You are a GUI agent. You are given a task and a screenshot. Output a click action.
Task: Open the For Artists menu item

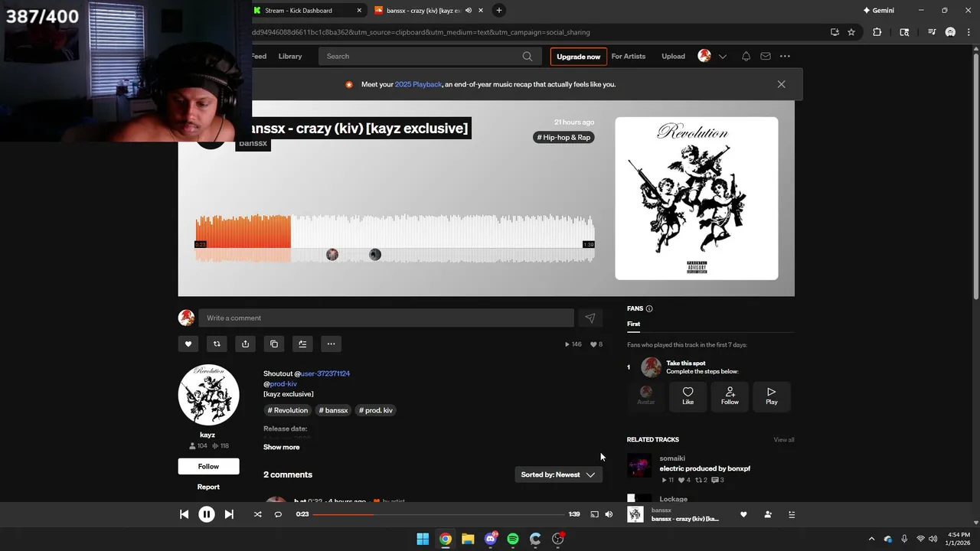(628, 56)
